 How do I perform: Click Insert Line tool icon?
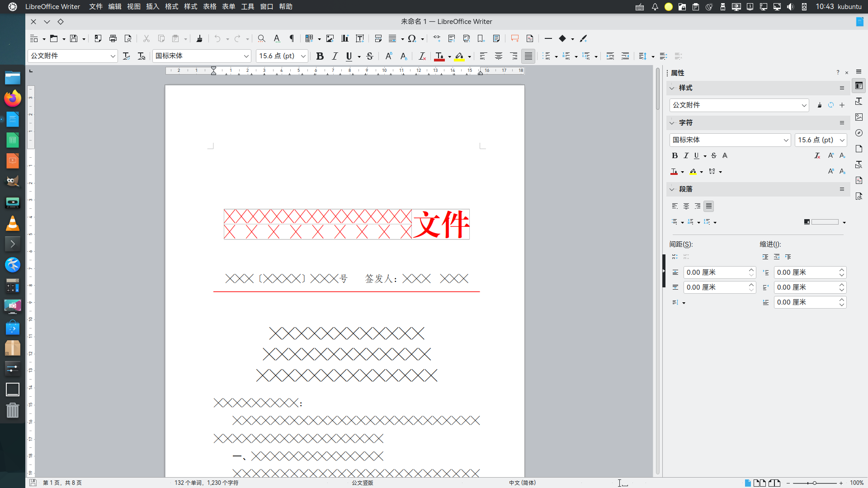[x=548, y=38]
